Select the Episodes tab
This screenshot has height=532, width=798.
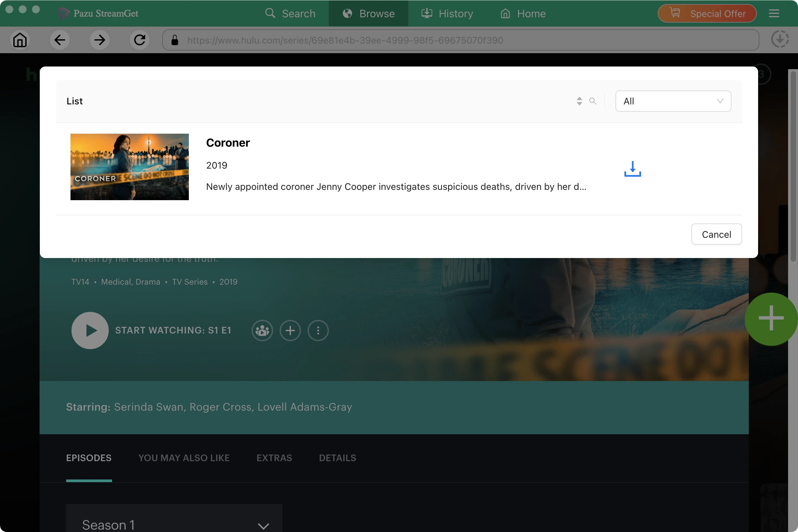click(x=89, y=458)
